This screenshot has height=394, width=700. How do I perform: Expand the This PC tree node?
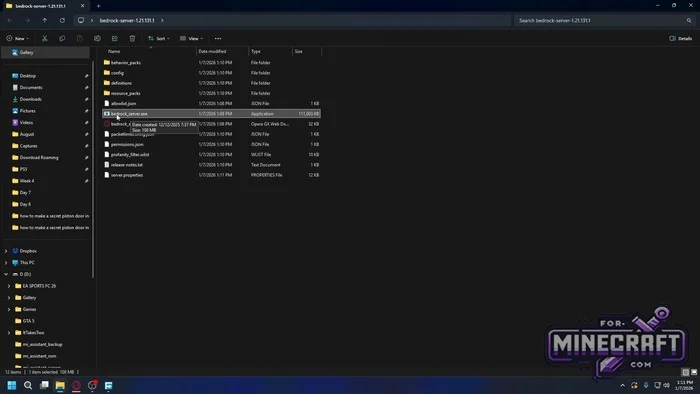(6, 262)
